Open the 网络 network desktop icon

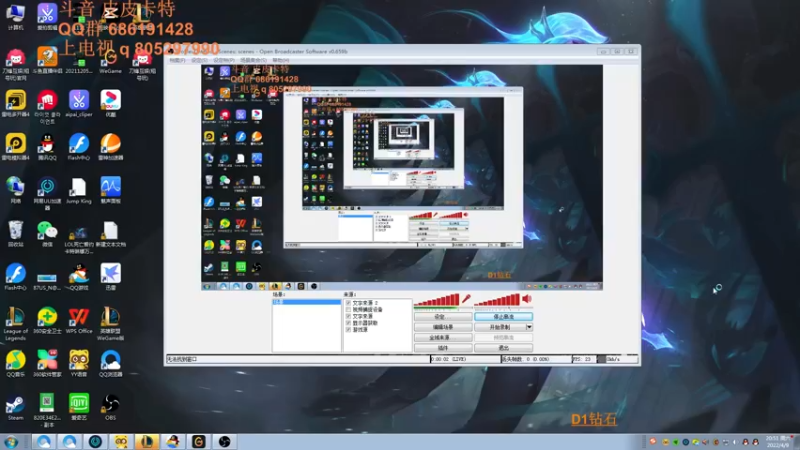pyautogui.click(x=15, y=190)
